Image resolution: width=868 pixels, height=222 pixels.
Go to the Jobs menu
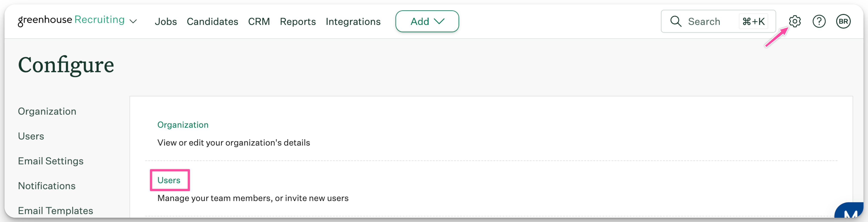[x=165, y=21]
